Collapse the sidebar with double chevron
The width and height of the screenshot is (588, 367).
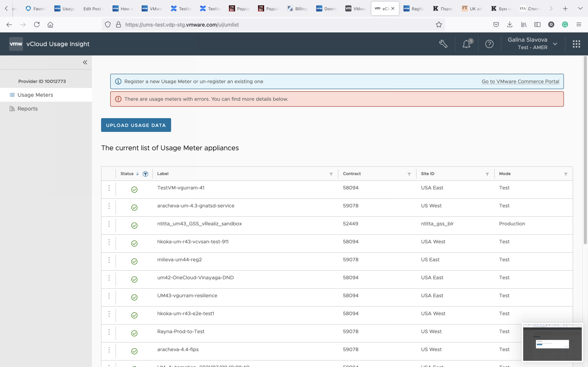pos(85,62)
